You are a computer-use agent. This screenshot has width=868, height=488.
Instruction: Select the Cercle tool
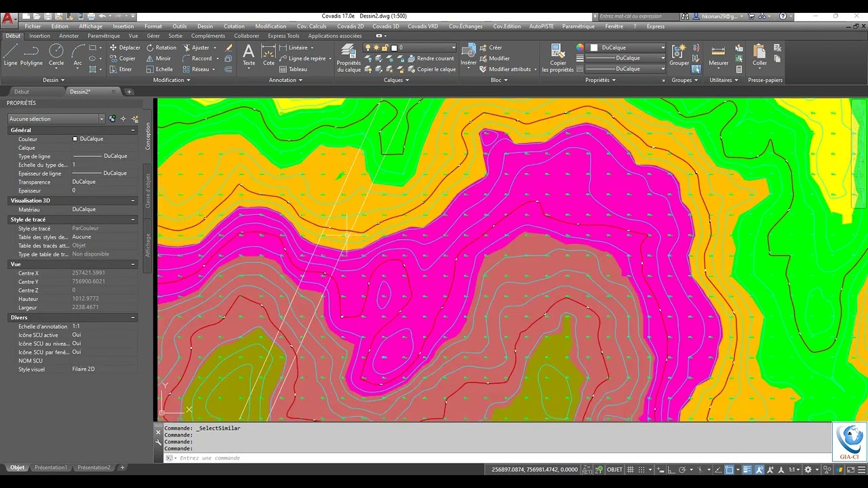coord(56,56)
